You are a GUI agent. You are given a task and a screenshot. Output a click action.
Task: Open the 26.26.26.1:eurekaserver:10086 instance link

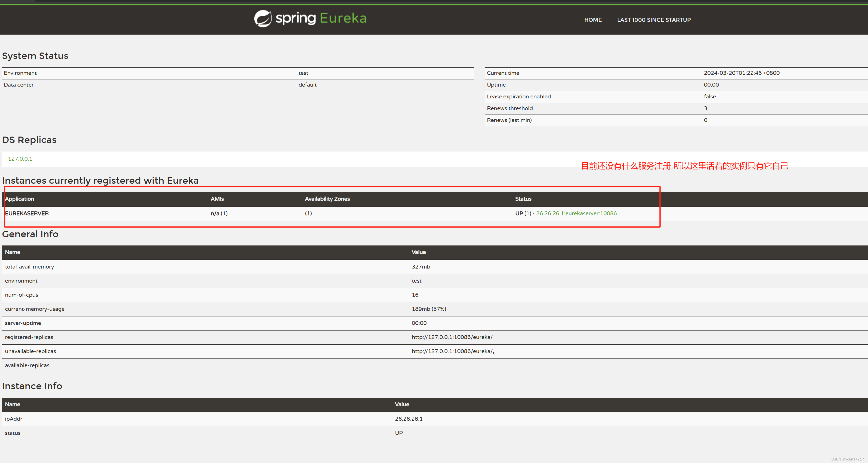[x=576, y=213]
